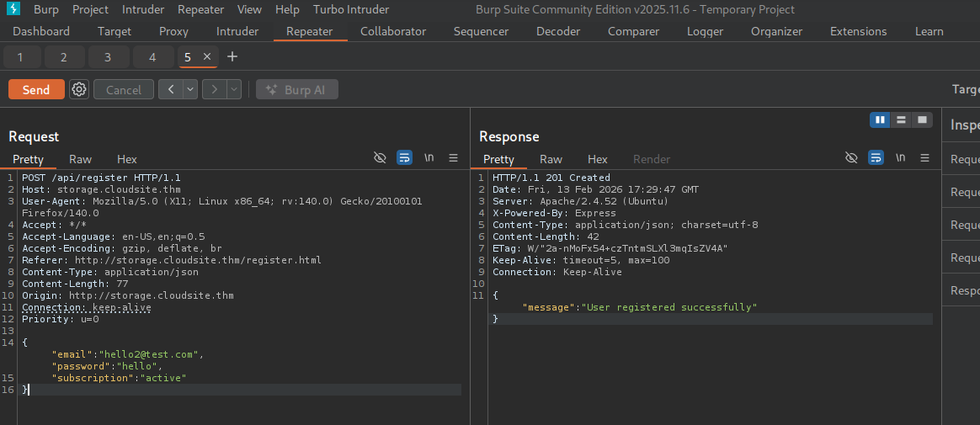Screen dimensions: 980x425
Task: Select Repeater tab 3
Action: click(108, 57)
